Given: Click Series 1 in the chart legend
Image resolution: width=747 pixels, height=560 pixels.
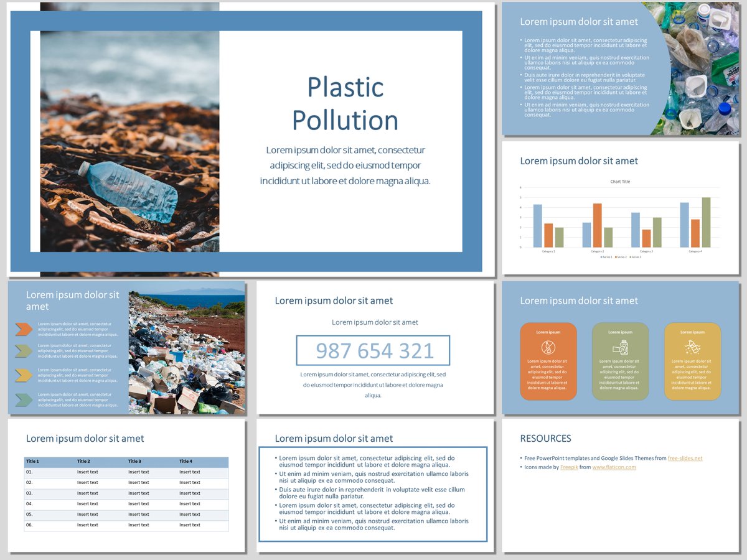Looking at the screenshot, I should [x=606, y=256].
